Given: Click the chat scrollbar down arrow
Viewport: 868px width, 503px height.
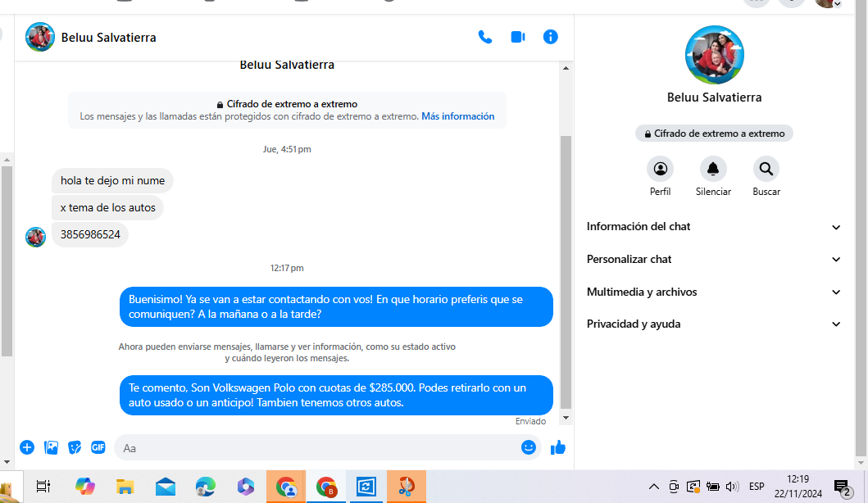Looking at the screenshot, I should 566,418.
